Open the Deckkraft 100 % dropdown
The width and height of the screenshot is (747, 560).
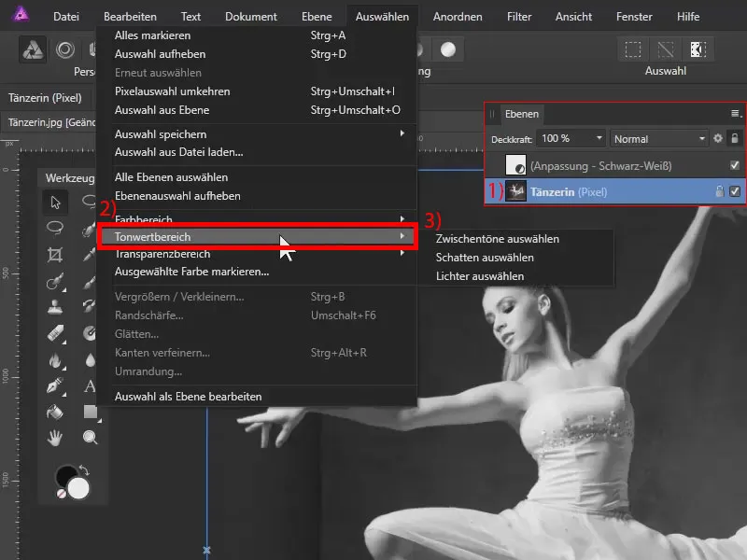point(571,138)
